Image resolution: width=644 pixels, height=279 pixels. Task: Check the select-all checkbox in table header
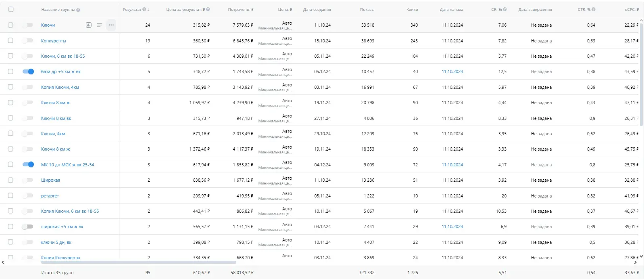point(11,9)
